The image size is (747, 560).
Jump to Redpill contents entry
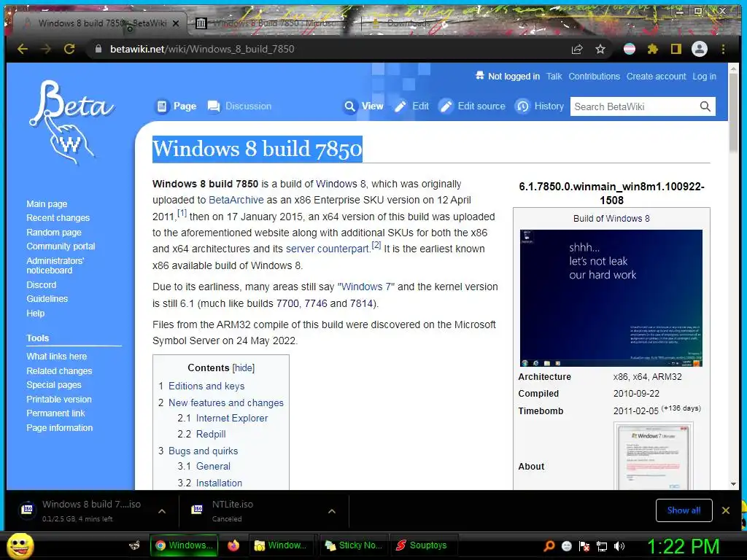tap(211, 435)
